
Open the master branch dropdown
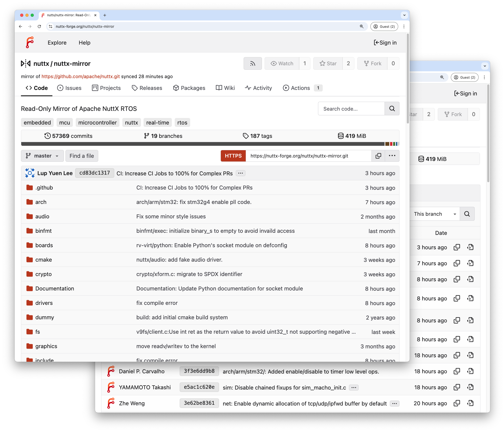pyautogui.click(x=42, y=156)
